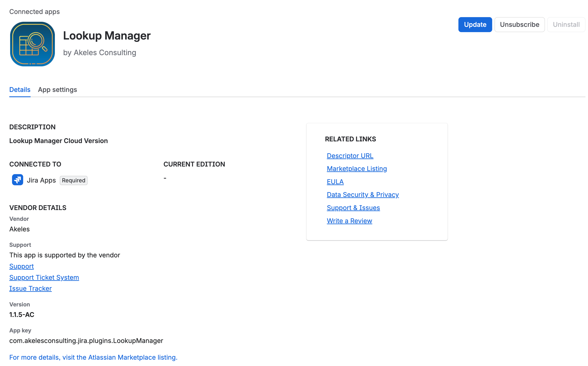Click the dash under CURRENT EDITION
The height and width of the screenshot is (366, 588).
point(165,178)
